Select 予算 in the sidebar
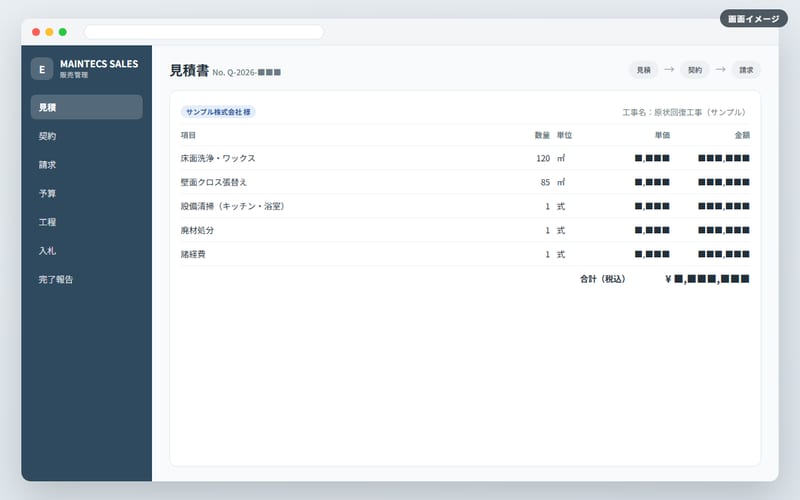 click(x=87, y=193)
